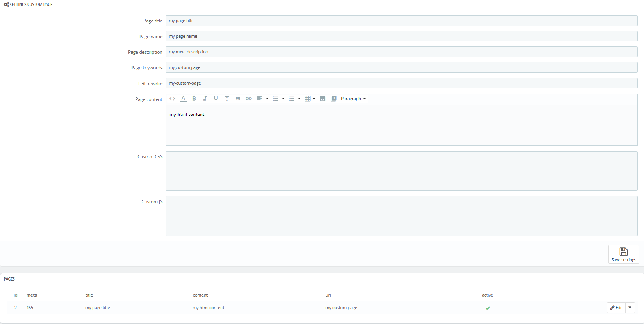This screenshot has width=644, height=324.
Task: Open the alignment dropdown arrow
Action: click(267, 99)
